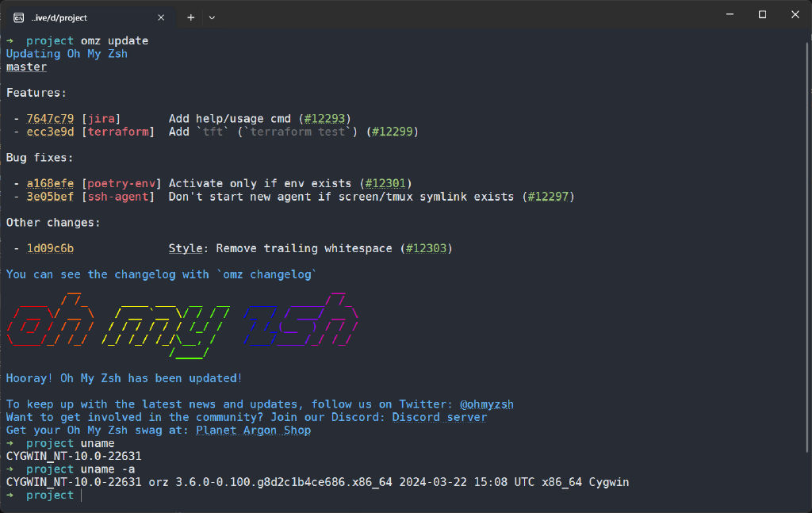The height and width of the screenshot is (513, 812).
Task: Open a new tab with plus button
Action: (190, 17)
